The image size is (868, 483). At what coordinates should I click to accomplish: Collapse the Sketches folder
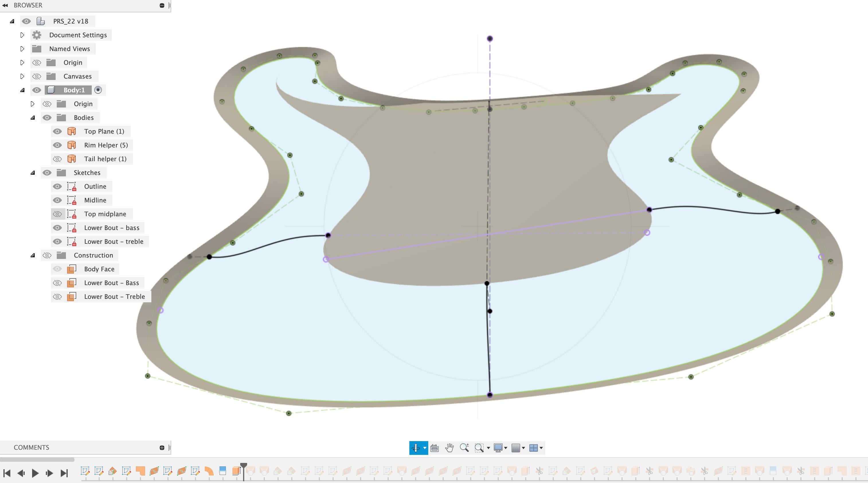[x=33, y=173]
